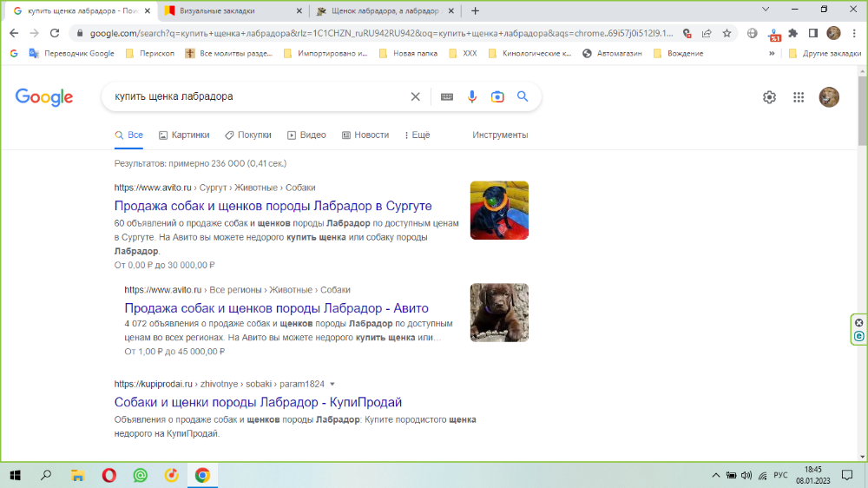The height and width of the screenshot is (488, 868).
Task: Open the on-screen keyboard input tool
Action: tap(447, 96)
